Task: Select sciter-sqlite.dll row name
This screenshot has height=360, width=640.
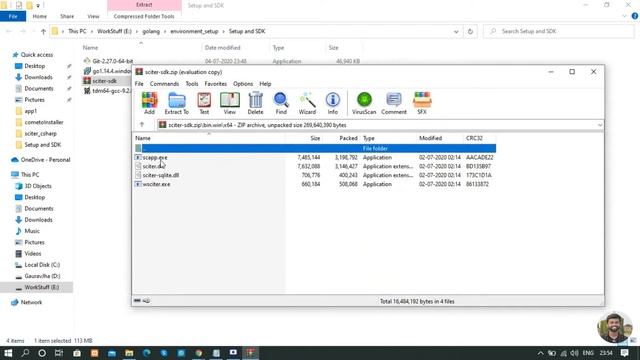Action: [161, 175]
